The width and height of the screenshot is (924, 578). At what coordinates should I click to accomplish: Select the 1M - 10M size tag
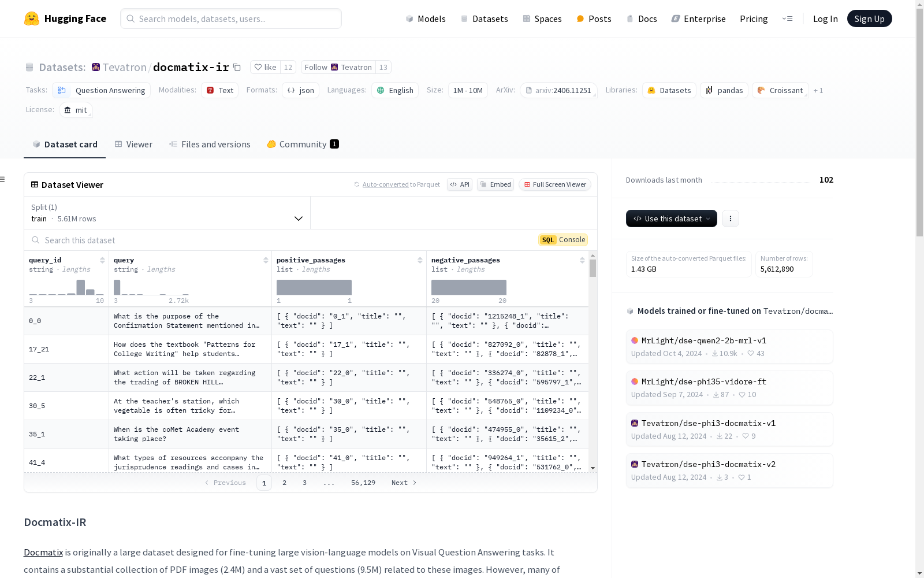tap(468, 90)
